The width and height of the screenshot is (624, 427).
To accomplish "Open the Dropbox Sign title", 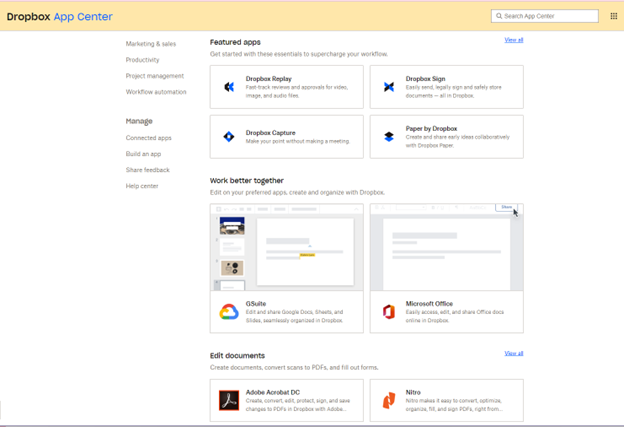I will pyautogui.click(x=425, y=79).
